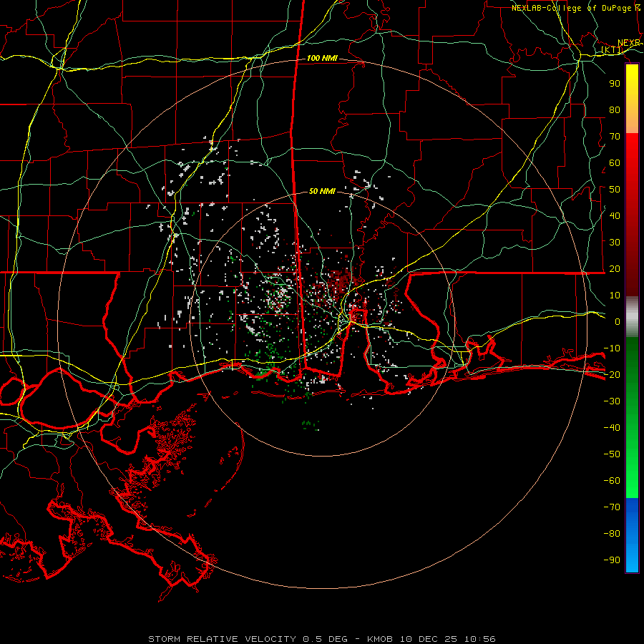Click the "100 NMI" range ring label
Viewport: 644px width, 644px height.
click(322, 59)
